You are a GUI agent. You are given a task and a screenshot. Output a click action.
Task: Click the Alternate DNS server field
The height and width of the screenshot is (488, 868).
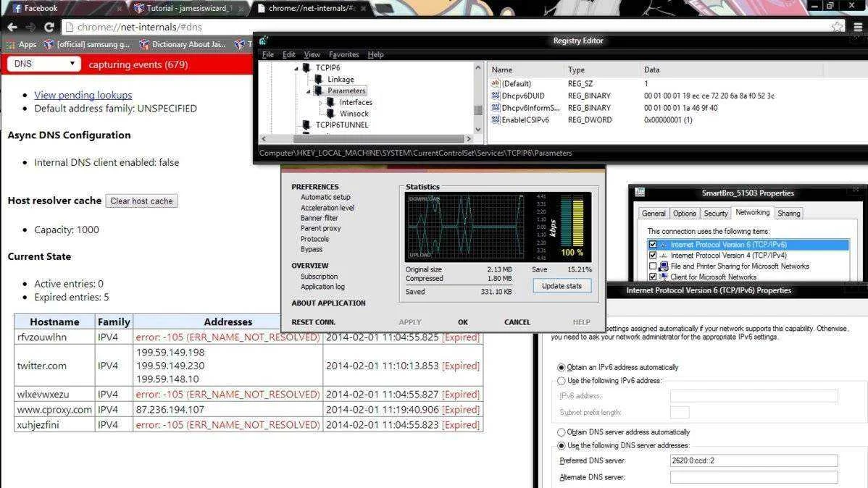[x=754, y=477]
